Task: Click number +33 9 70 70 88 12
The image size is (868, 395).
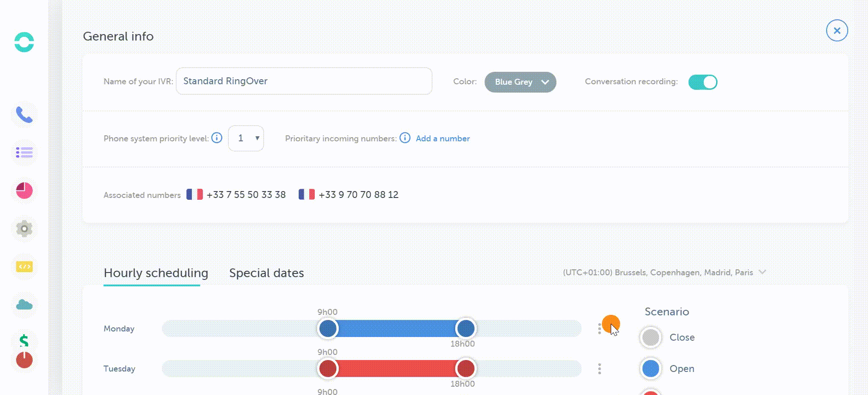Action: pyautogui.click(x=359, y=195)
